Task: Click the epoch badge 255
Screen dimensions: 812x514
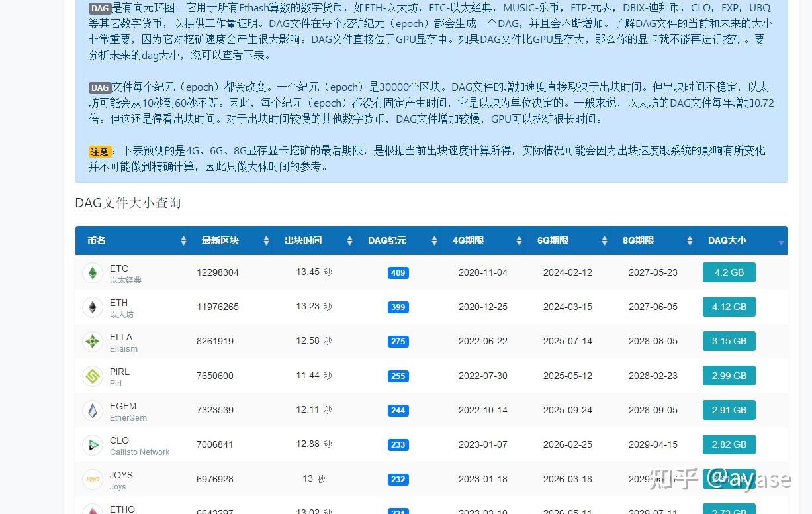Action: click(398, 376)
